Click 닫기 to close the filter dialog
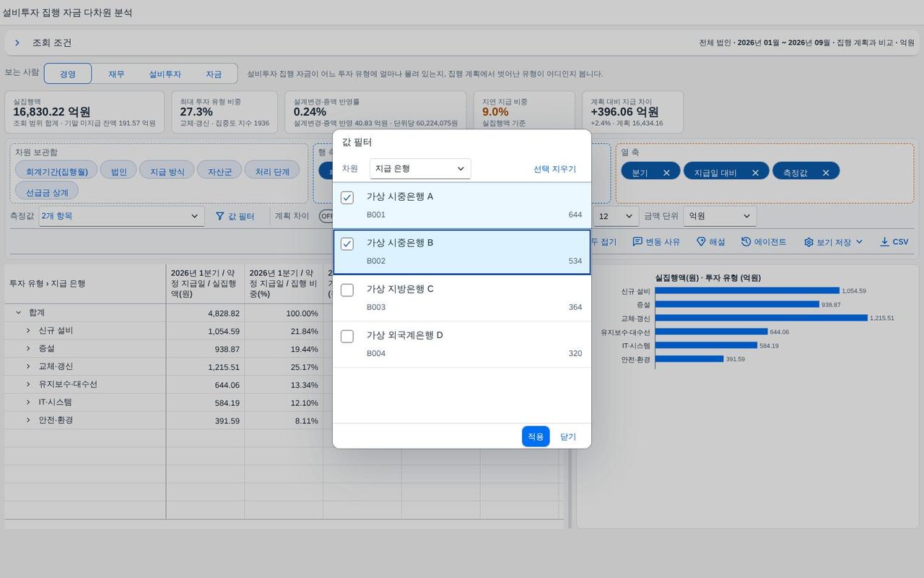924x578 pixels. 568,436
